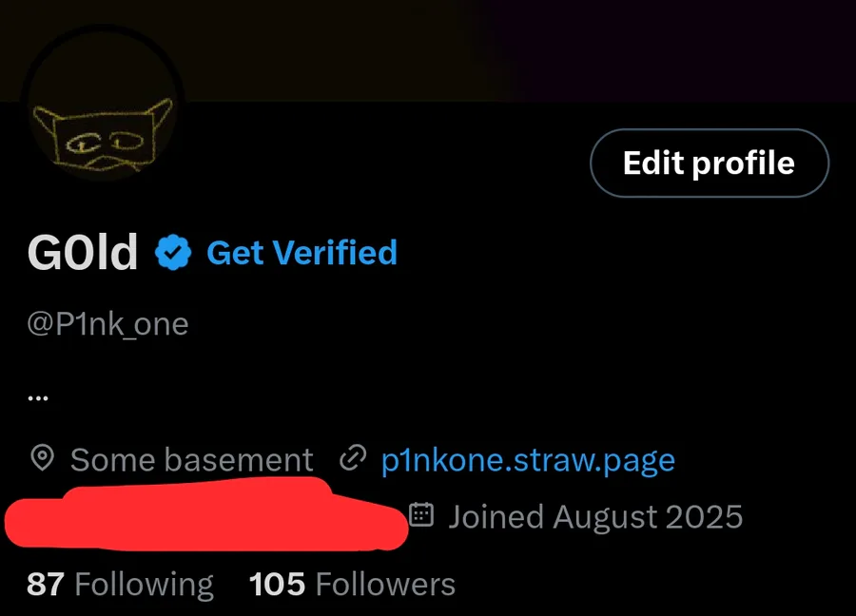Click the Some basement location text

tap(191, 459)
